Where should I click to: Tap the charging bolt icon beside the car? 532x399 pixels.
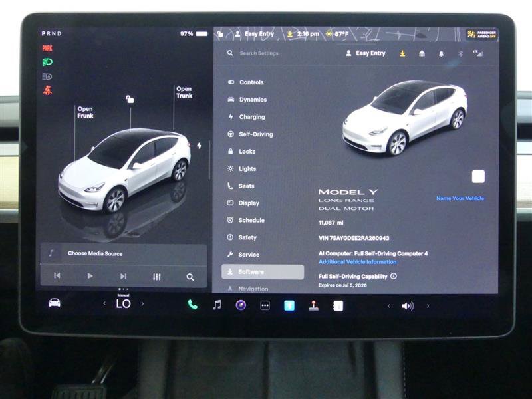[x=199, y=145]
